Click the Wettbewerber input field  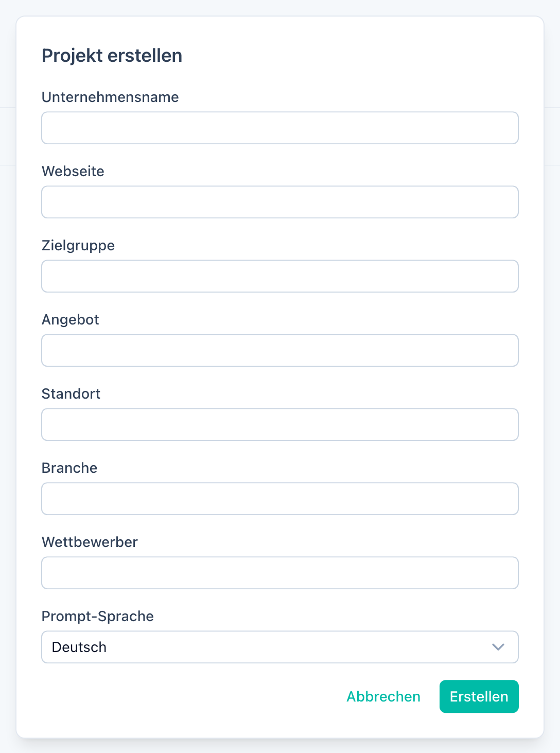click(279, 573)
